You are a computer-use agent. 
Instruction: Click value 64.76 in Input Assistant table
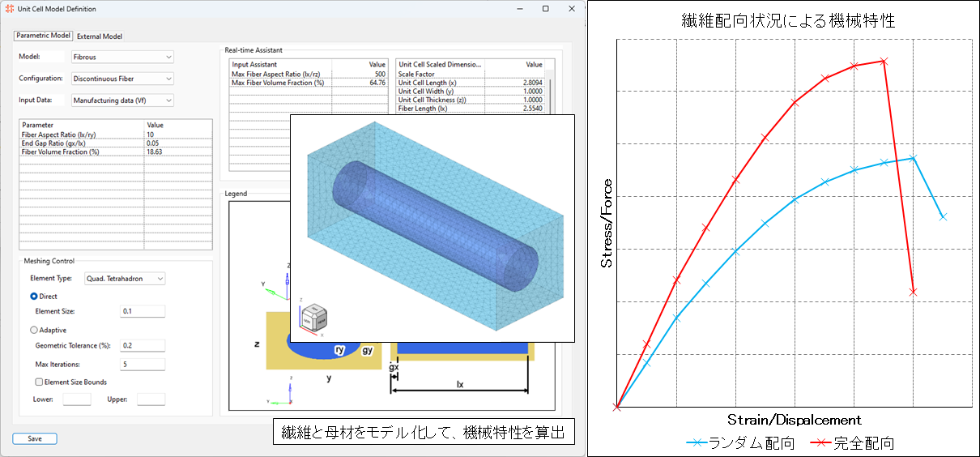click(377, 82)
